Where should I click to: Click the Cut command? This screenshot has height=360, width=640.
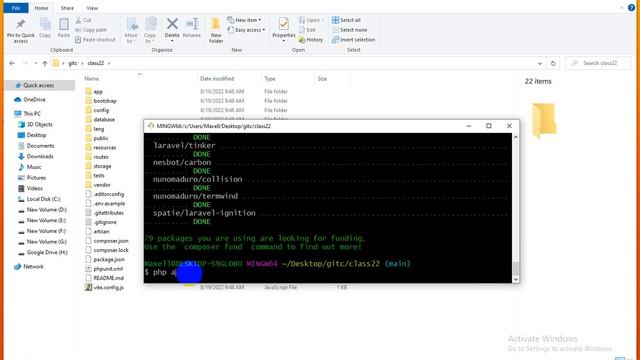(84, 20)
